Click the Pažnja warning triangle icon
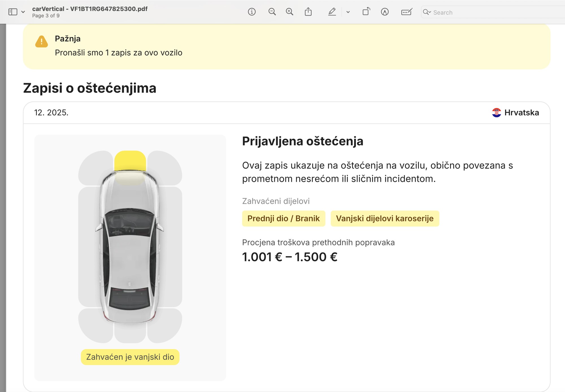This screenshot has height=392, width=565. tap(42, 42)
